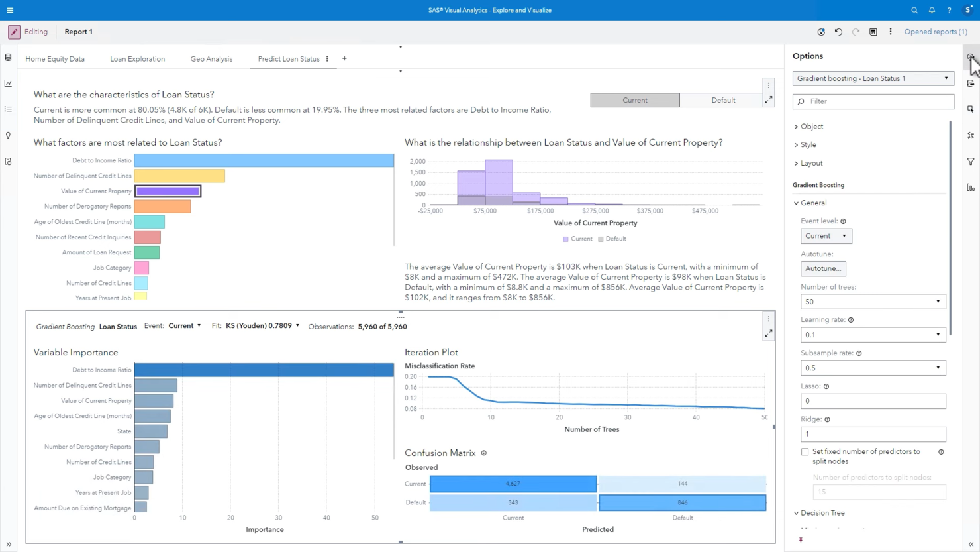Click the Autotune button
The width and height of the screenshot is (980, 552).
tap(823, 268)
